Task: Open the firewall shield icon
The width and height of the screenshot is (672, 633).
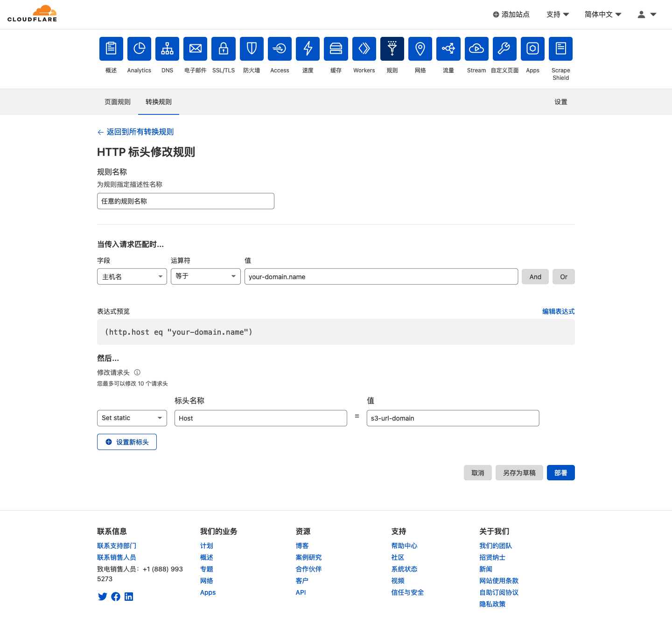Action: tap(252, 49)
